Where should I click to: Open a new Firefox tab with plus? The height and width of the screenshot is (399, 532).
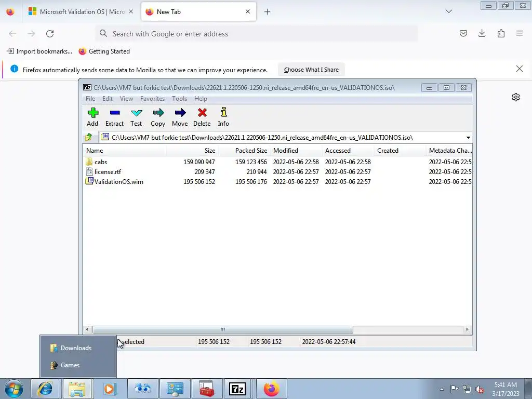click(268, 12)
